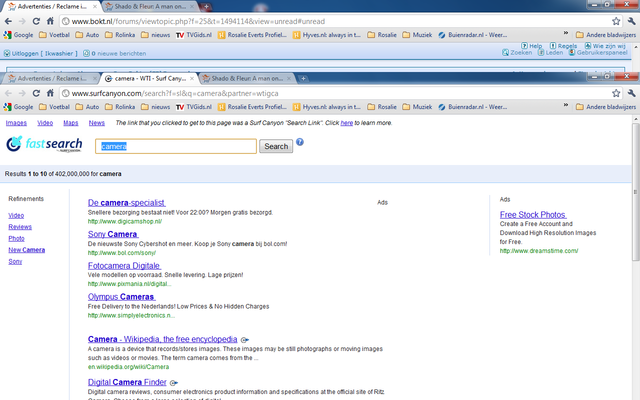Open 'Digital Camera Finder' result
Image resolution: width=640 pixels, height=400 pixels.
127,382
